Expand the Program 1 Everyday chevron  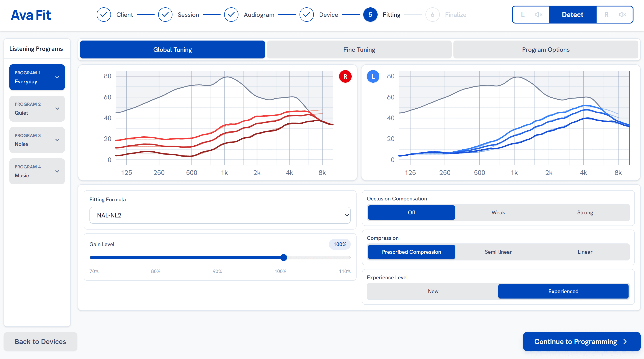57,77
